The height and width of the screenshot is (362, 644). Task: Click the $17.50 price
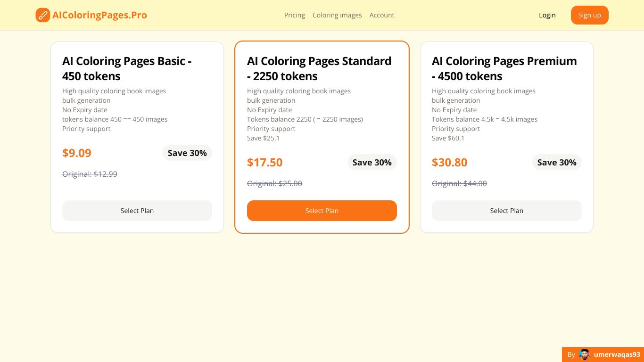click(265, 163)
